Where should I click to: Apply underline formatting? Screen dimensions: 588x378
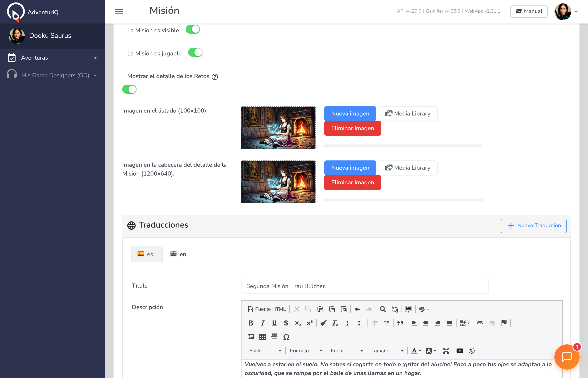[274, 323]
